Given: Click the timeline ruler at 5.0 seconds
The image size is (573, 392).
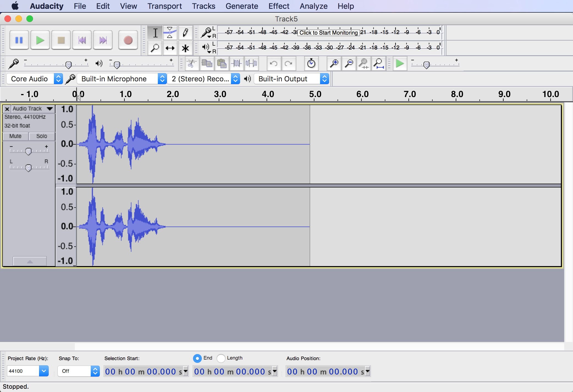Looking at the screenshot, I should [315, 94].
